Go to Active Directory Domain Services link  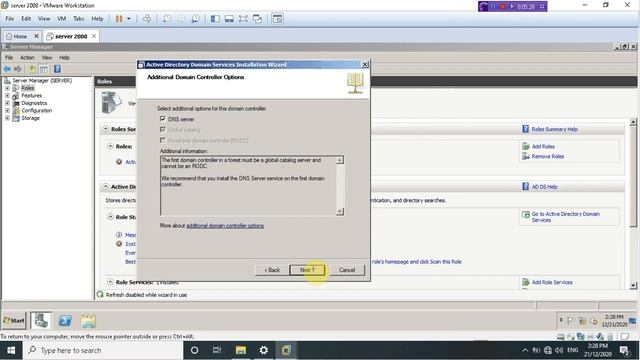pos(565,217)
